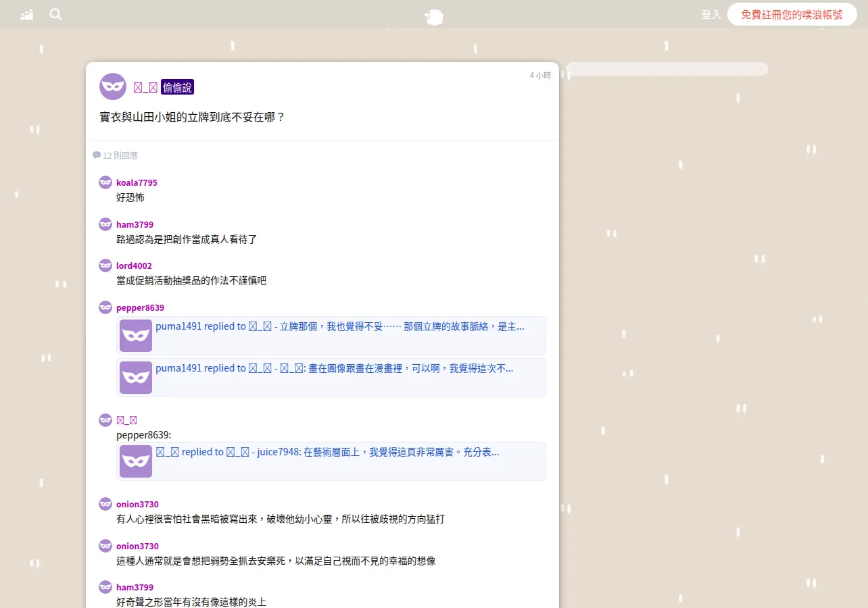Open the juice7948 quoted reply thumbnail
Viewport: 868px width, 608px height.
(x=136, y=461)
